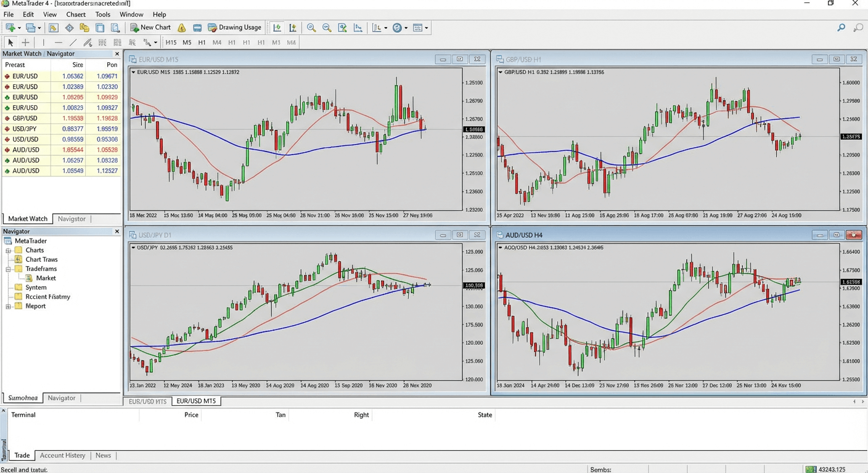Click the Drawing Usage button

tap(234, 28)
